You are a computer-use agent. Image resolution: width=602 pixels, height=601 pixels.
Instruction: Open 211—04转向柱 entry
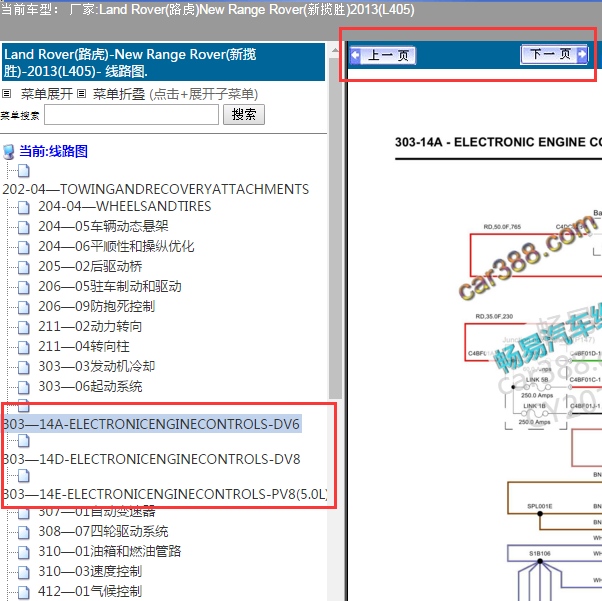(83, 346)
